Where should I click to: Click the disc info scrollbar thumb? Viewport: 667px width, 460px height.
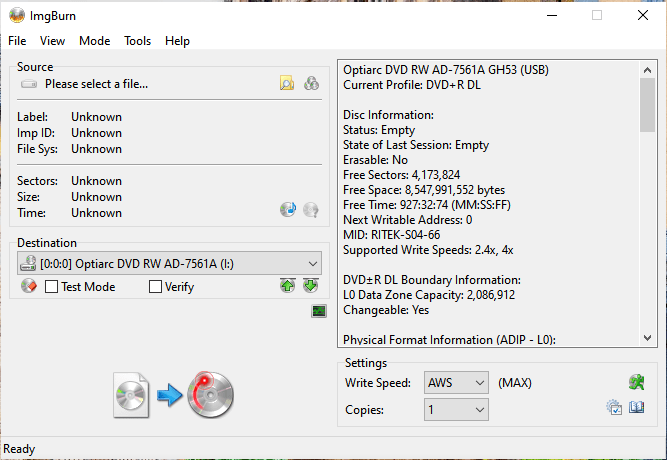(x=647, y=105)
